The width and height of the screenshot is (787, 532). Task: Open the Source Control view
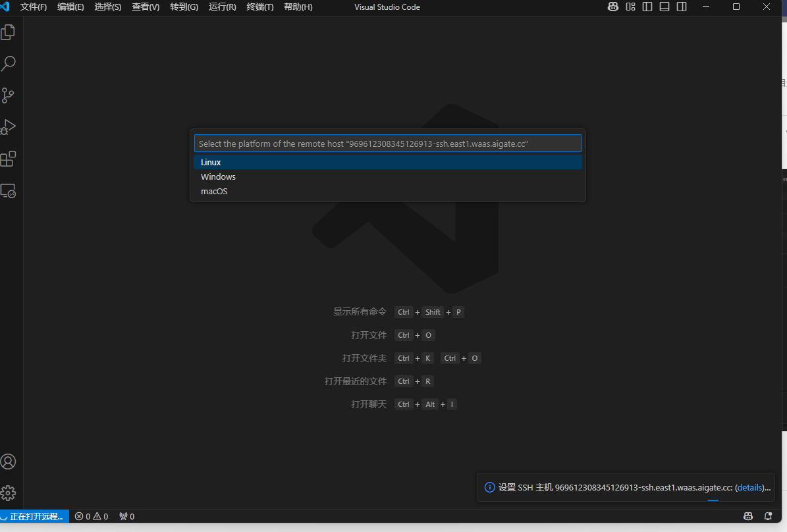[x=9, y=95]
